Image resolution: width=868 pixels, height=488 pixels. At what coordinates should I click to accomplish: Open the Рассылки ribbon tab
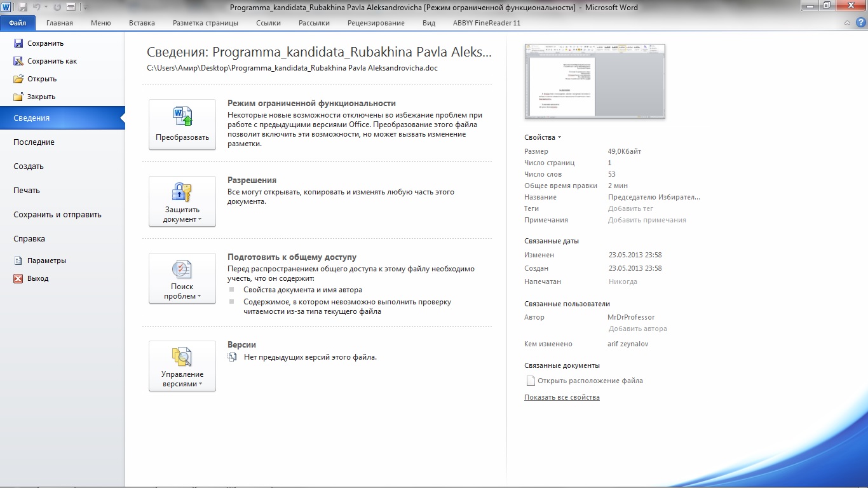pos(314,23)
